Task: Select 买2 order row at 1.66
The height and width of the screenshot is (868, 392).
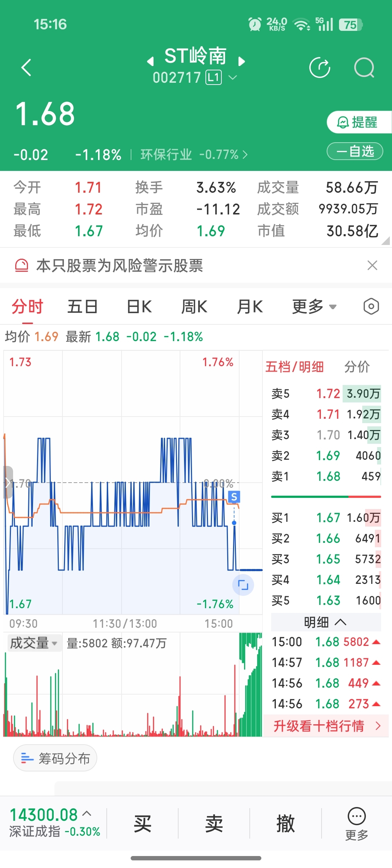Action: click(x=326, y=538)
